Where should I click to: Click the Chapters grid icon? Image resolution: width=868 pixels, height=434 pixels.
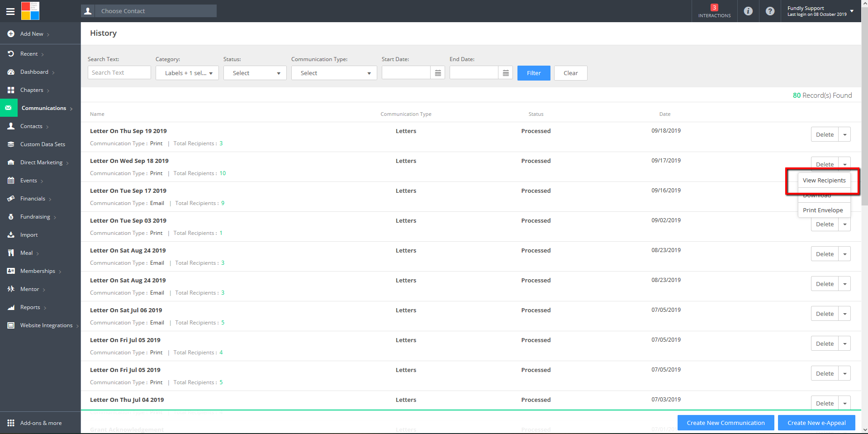pyautogui.click(x=11, y=90)
